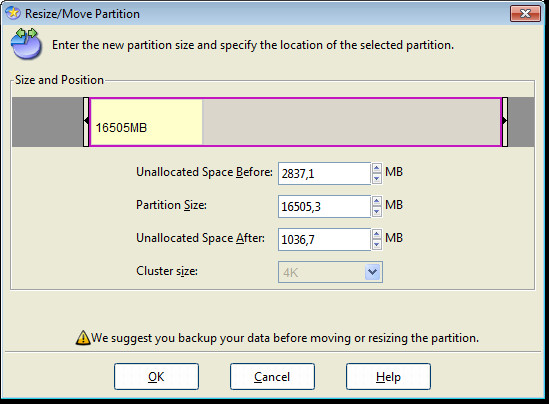Click the Partition Size input field
The image size is (550, 404).
[324, 206]
